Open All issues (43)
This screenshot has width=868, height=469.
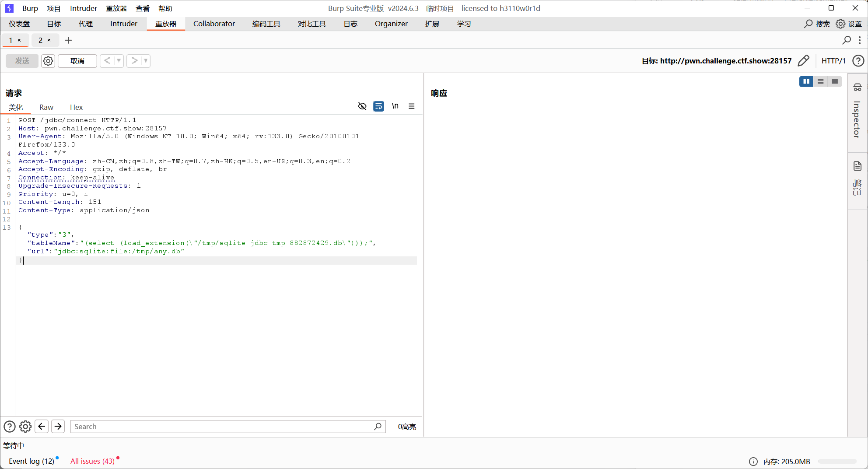[92, 461]
